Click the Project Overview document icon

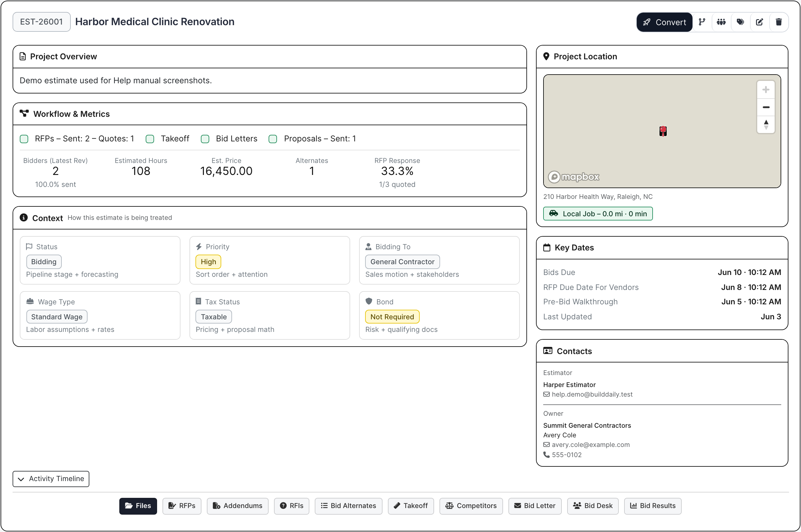[x=23, y=56]
